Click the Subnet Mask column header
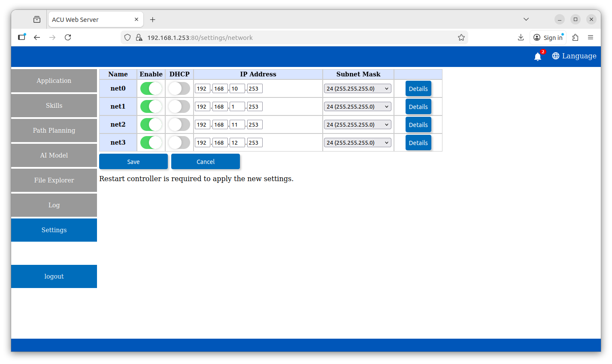Viewport: 612px width, 364px height. tap(358, 74)
